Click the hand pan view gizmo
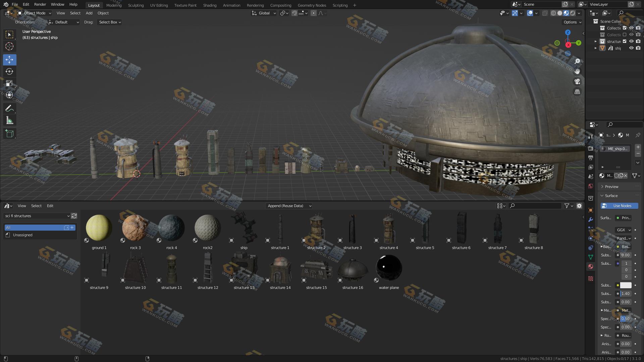This screenshot has height=362, width=644. [x=577, y=71]
